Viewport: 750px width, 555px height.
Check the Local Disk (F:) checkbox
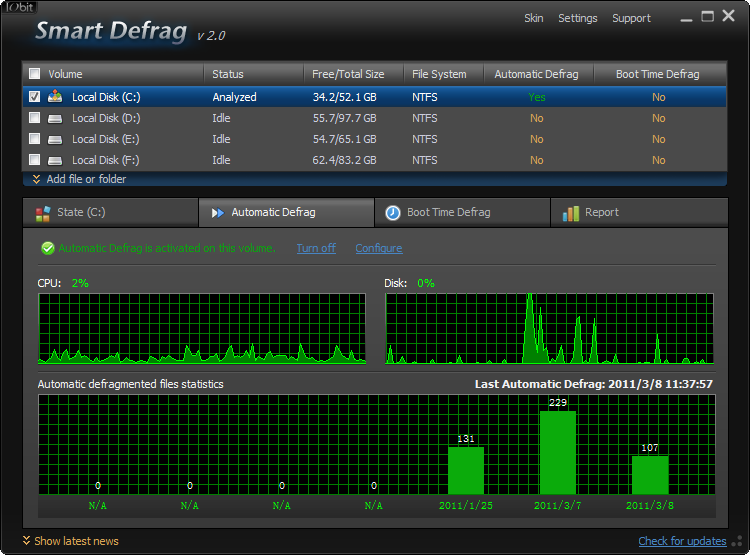click(34, 159)
